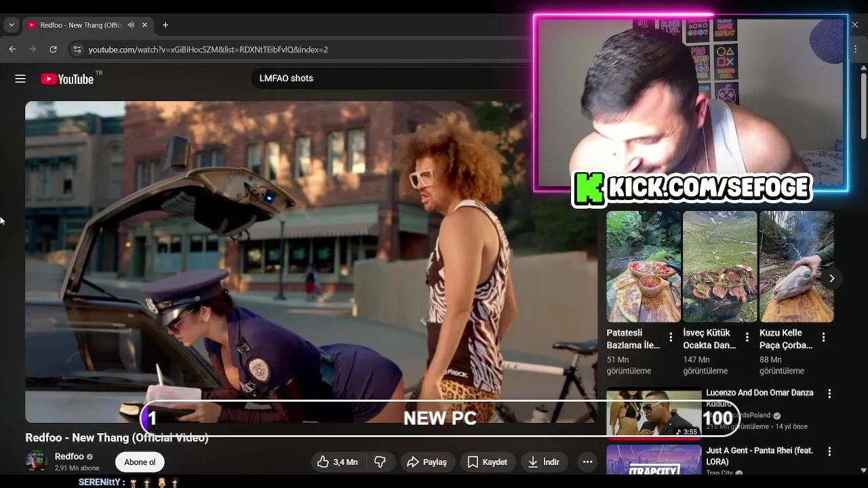
Task: Click the Kaydet save button
Action: (x=488, y=462)
